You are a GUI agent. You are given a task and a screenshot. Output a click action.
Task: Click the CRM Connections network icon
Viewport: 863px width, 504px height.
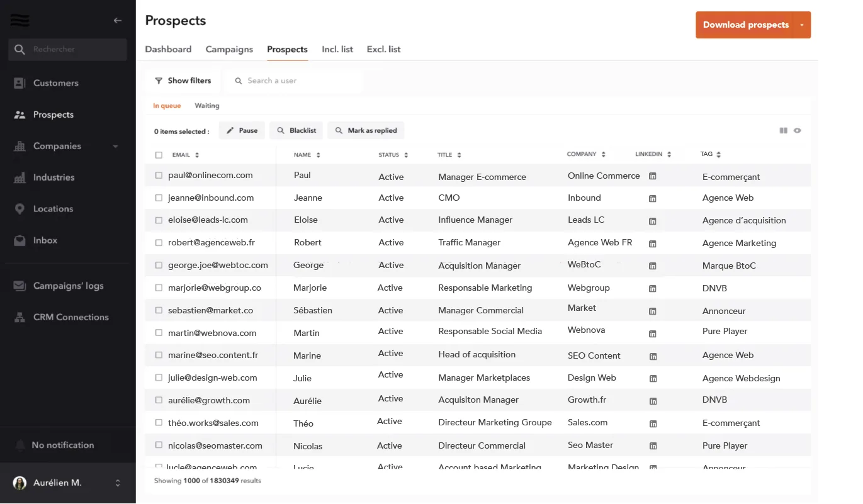pyautogui.click(x=20, y=317)
